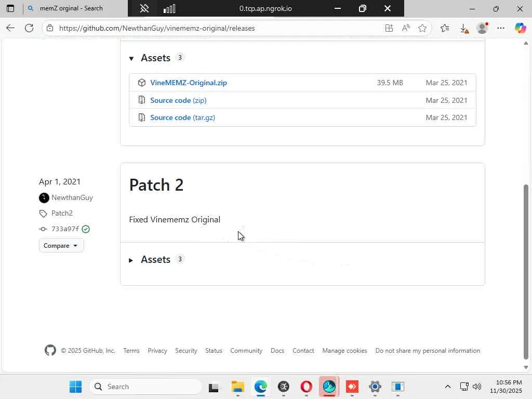Open the Patch2 tag link
Viewport: 532px width, 399px height.
pos(62,213)
